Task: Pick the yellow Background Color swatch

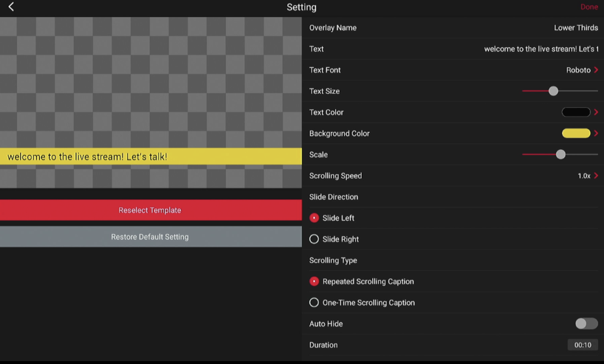Action: (x=576, y=133)
